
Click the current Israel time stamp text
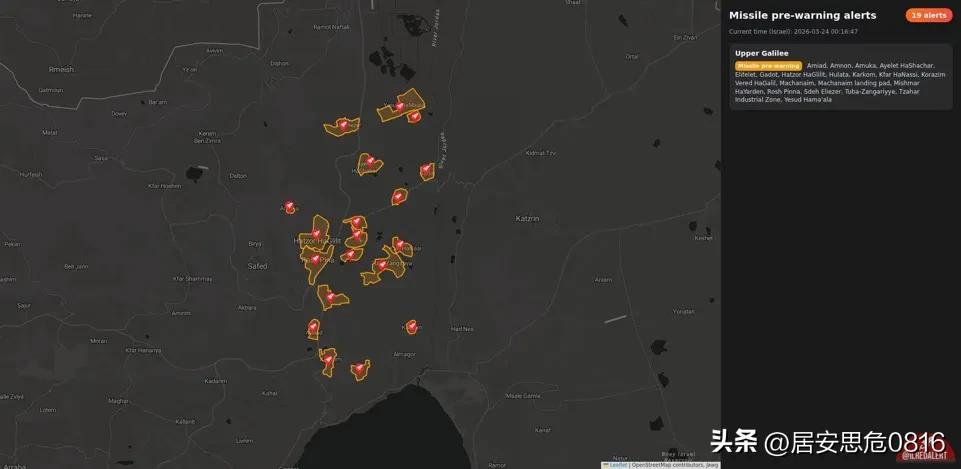point(793,31)
